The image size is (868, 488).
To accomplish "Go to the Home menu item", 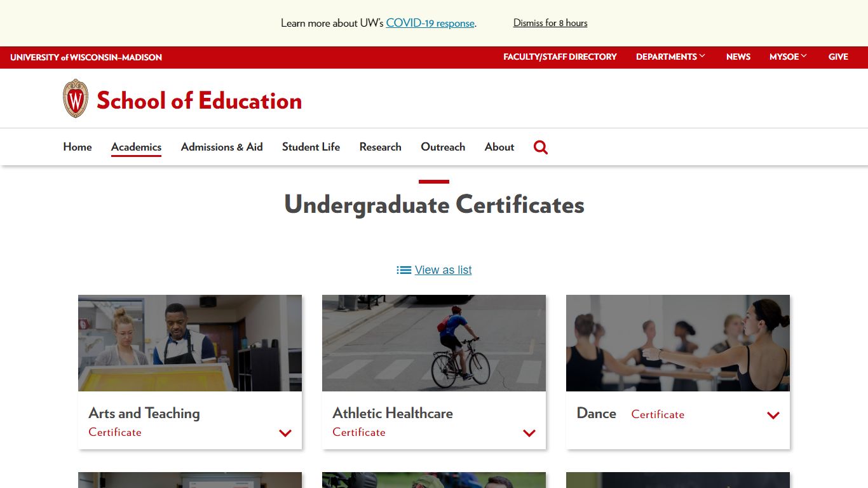I will [78, 147].
